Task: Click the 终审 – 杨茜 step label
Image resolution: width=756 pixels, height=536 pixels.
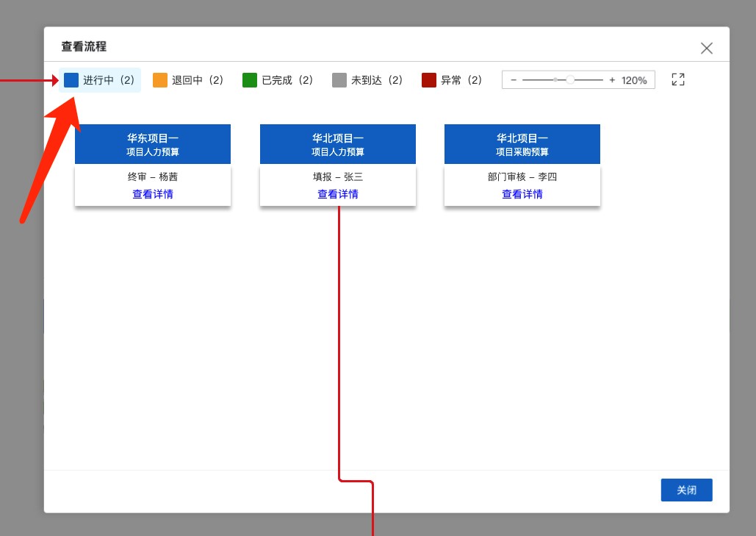Action: click(x=153, y=177)
